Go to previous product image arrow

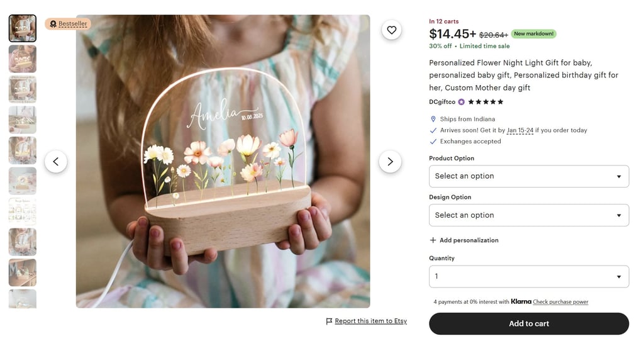[x=55, y=162]
